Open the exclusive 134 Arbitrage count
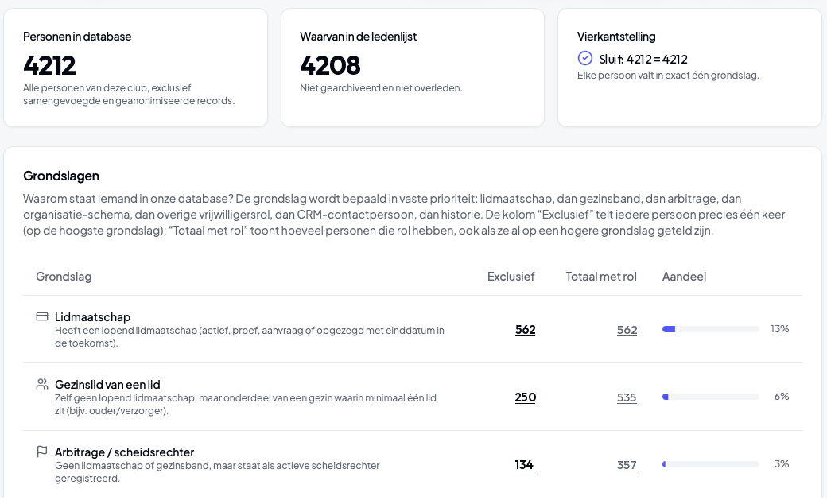Screen dimensions: 827x504 pyautogui.click(x=524, y=465)
